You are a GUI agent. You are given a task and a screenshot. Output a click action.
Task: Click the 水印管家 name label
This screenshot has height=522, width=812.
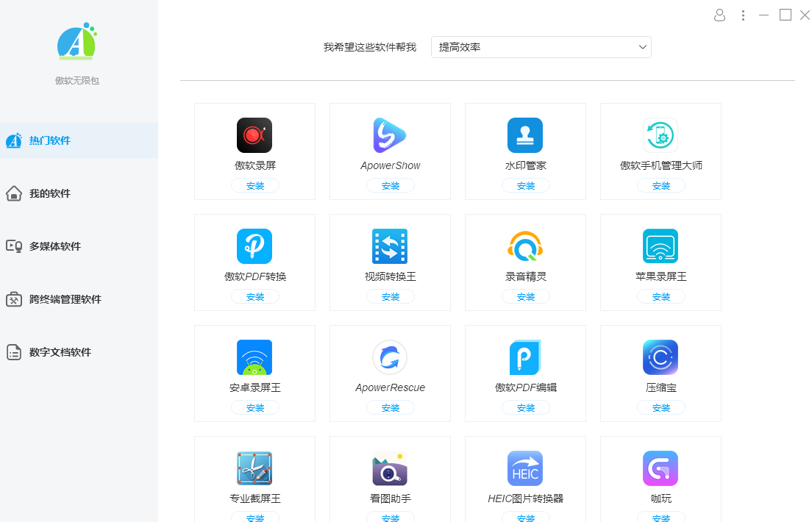click(526, 165)
